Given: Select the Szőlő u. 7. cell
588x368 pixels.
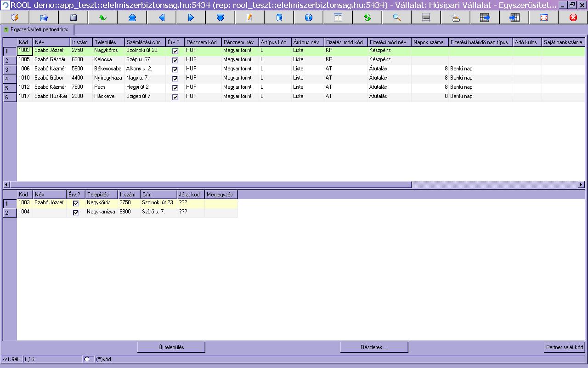Looking at the screenshot, I should [159, 212].
